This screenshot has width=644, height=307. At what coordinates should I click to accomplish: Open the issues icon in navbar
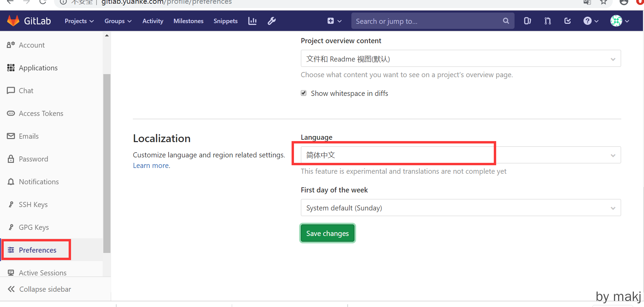pos(527,21)
